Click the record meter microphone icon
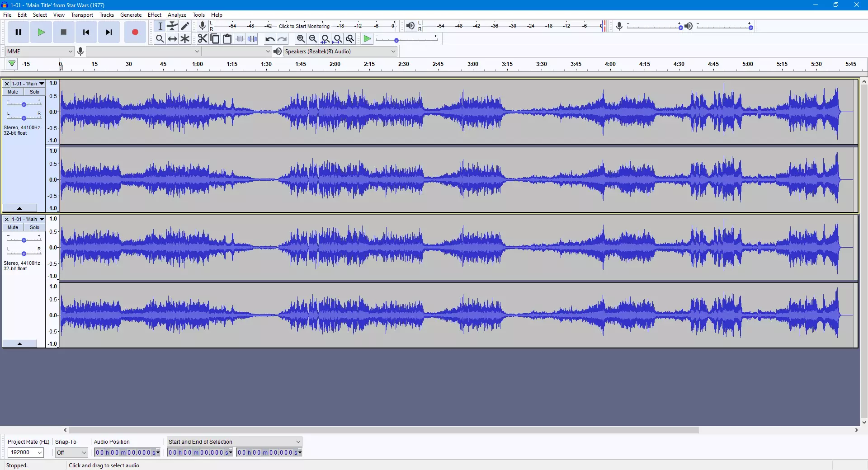Image resolution: width=868 pixels, height=470 pixels. pos(203,26)
